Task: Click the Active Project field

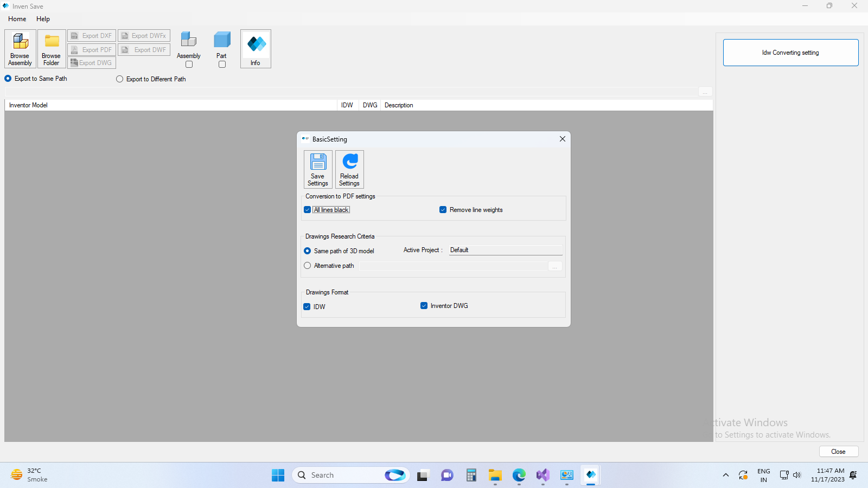Action: [506, 250]
